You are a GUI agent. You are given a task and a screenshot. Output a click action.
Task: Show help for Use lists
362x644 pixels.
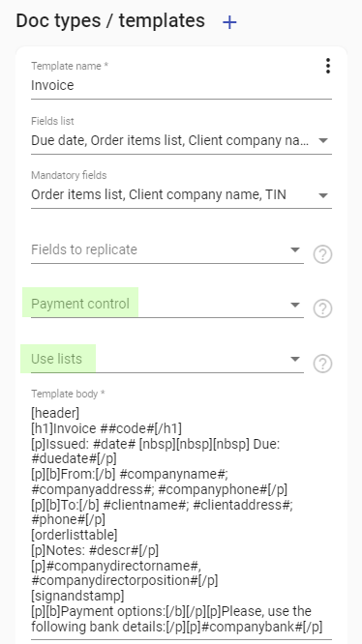click(322, 364)
